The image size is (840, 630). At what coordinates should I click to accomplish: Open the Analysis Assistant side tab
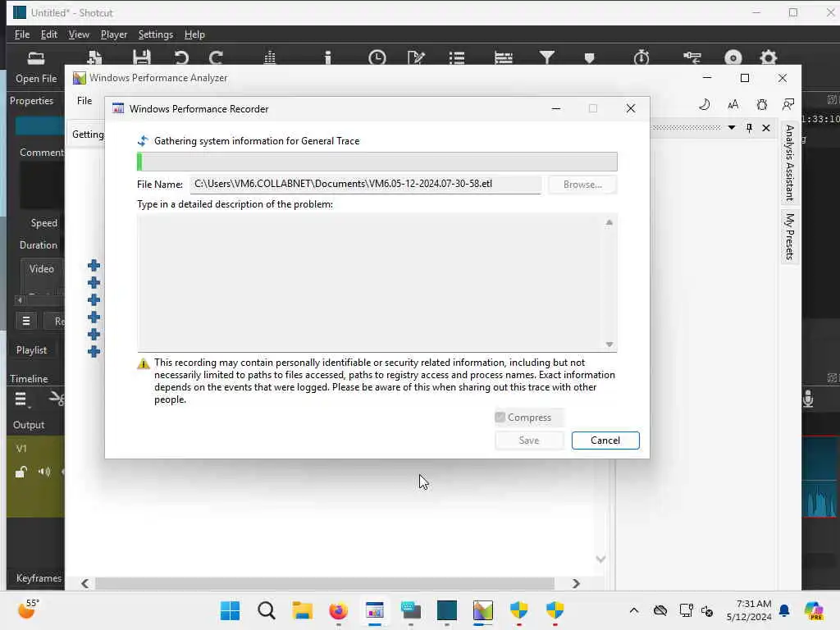[790, 163]
